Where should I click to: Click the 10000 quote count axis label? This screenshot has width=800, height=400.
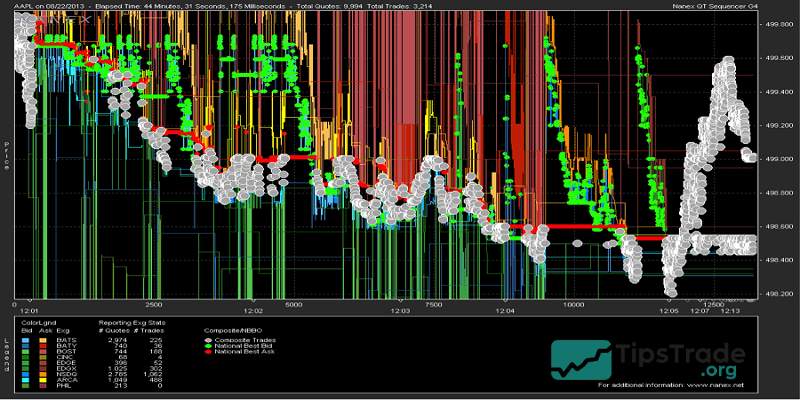[573, 304]
